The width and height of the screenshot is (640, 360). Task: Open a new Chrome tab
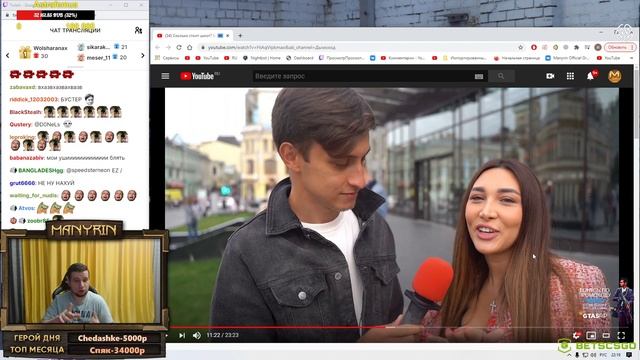coord(240,36)
